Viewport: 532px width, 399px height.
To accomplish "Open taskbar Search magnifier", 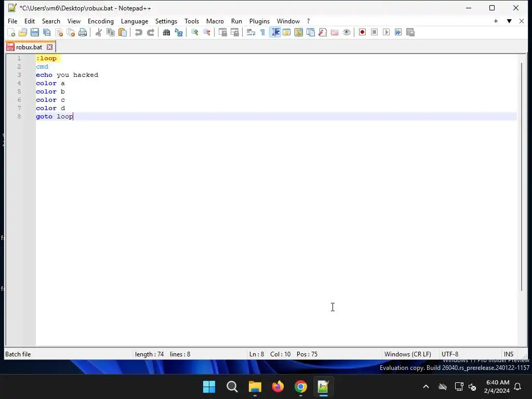I will coord(232,387).
